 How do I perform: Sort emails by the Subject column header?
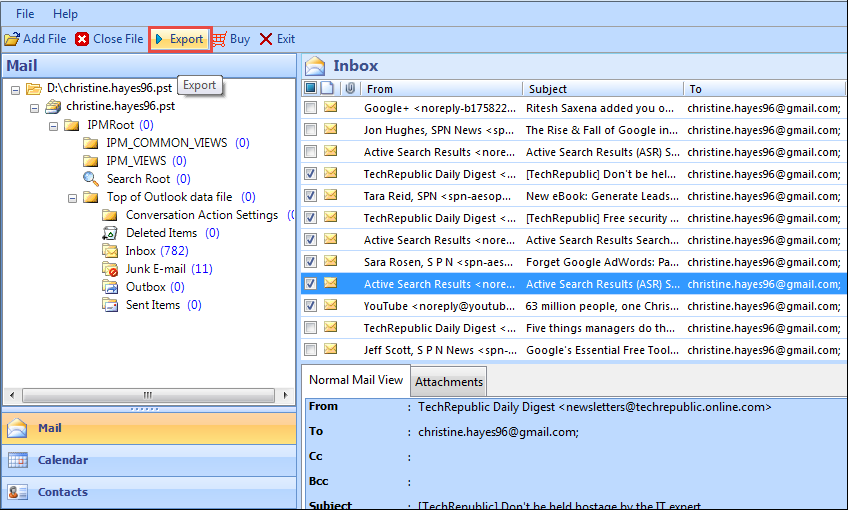(x=548, y=89)
